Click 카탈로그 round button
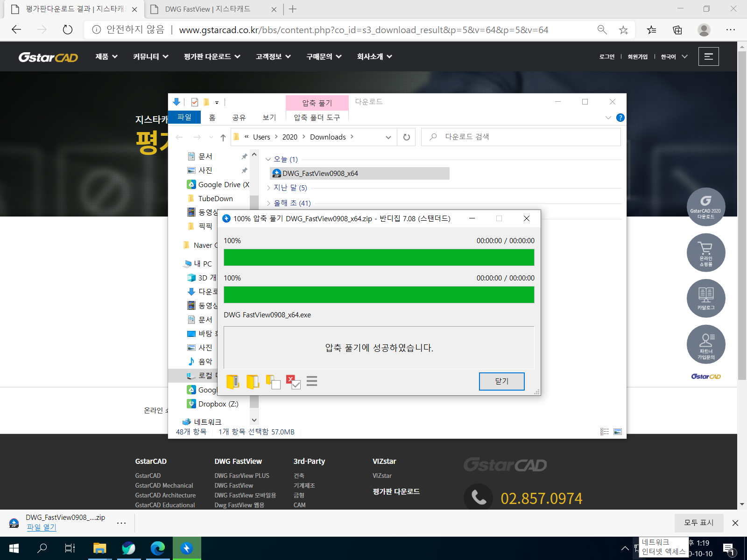 [706, 298]
